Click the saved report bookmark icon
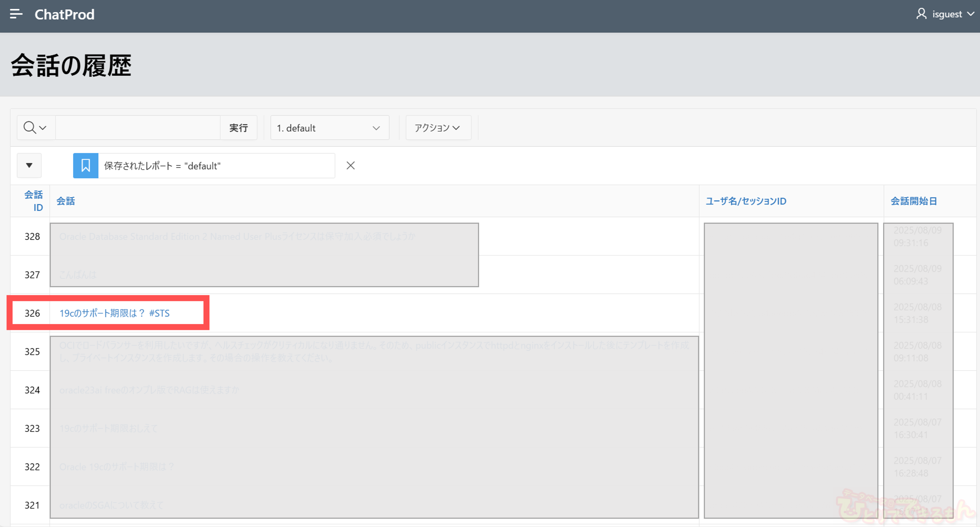The height and width of the screenshot is (527, 980). (86, 165)
